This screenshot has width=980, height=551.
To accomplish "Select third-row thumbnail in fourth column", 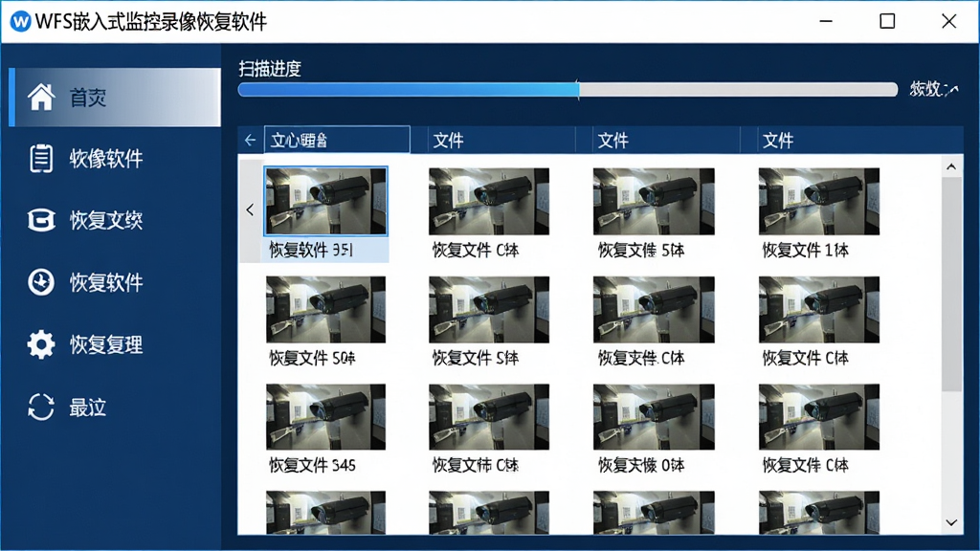I will [x=819, y=417].
